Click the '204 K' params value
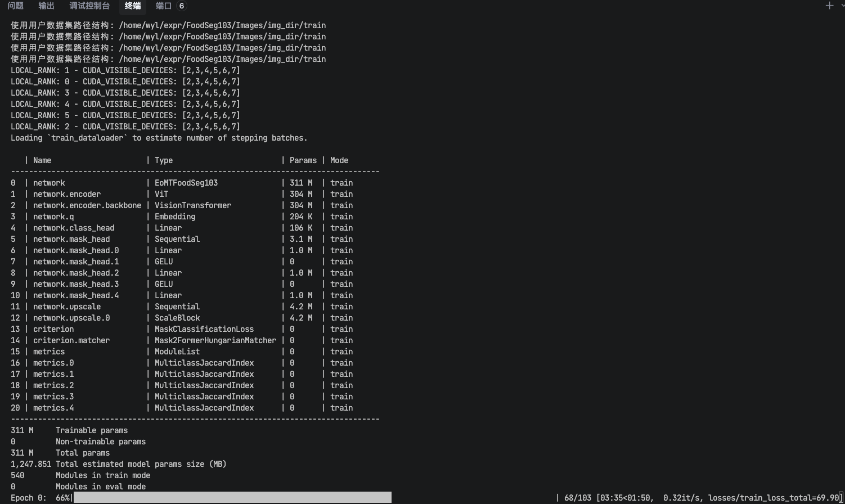 point(301,217)
